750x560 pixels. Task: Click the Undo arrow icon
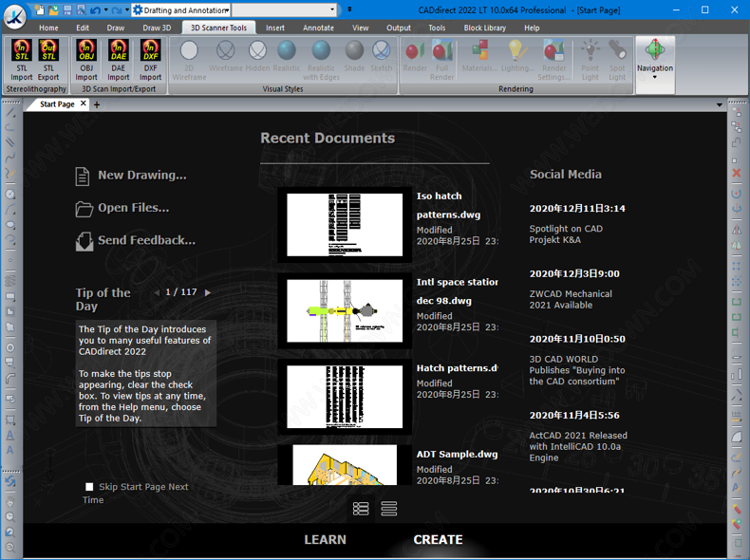tap(95, 10)
